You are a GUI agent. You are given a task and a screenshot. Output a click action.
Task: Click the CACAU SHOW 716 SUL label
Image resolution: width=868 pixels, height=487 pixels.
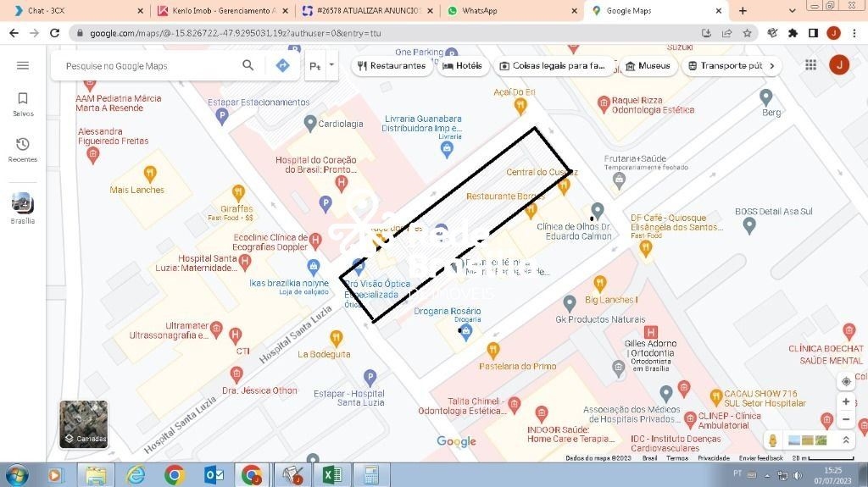pyautogui.click(x=765, y=398)
